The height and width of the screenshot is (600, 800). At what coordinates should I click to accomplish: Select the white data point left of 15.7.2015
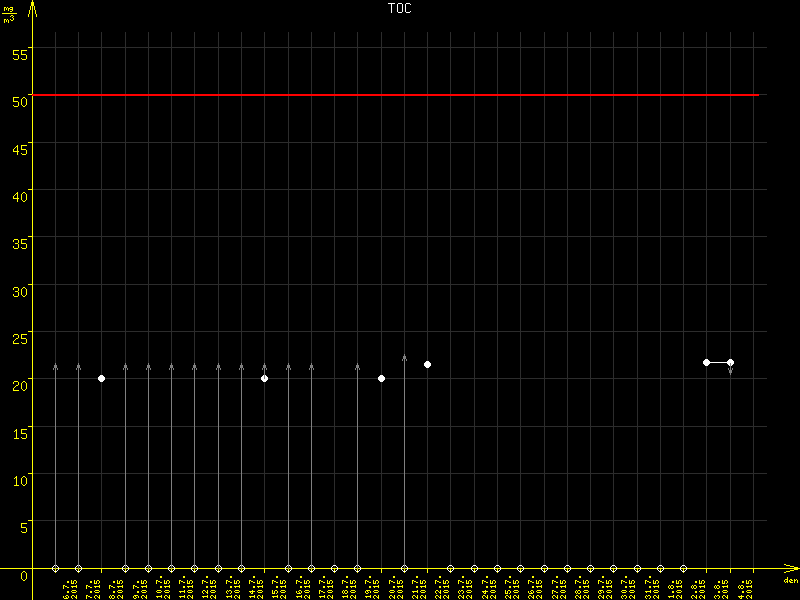(x=265, y=379)
